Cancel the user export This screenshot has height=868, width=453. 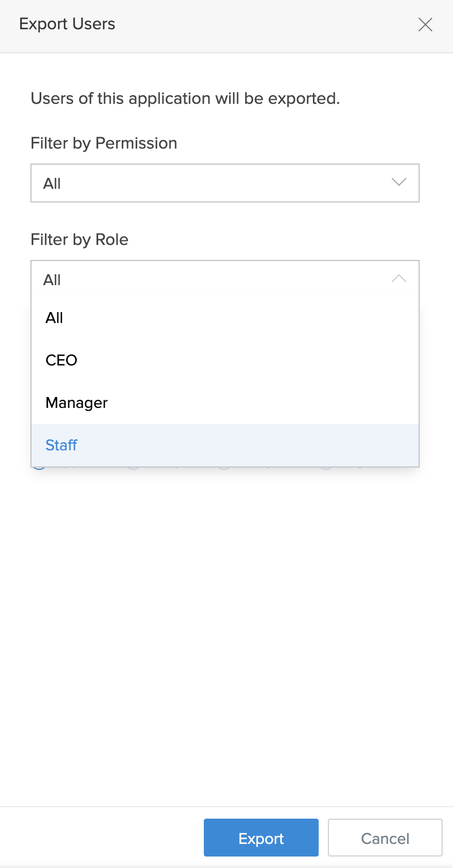385,838
